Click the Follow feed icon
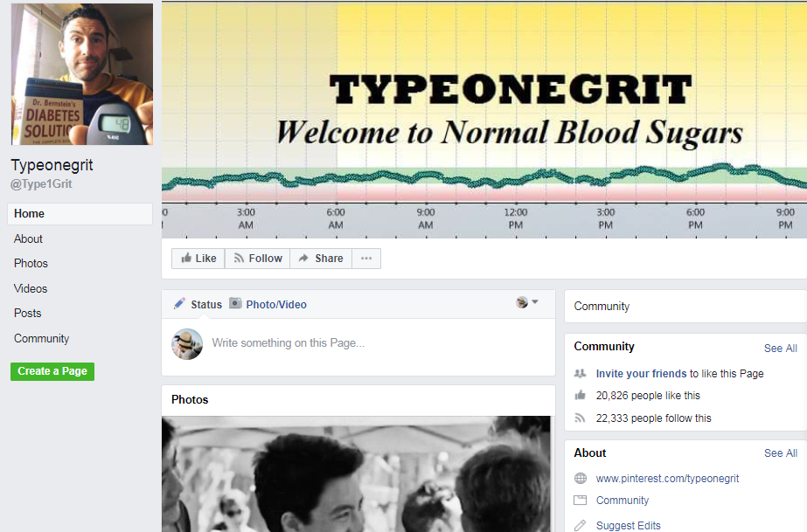The image size is (807, 532). pyautogui.click(x=239, y=258)
